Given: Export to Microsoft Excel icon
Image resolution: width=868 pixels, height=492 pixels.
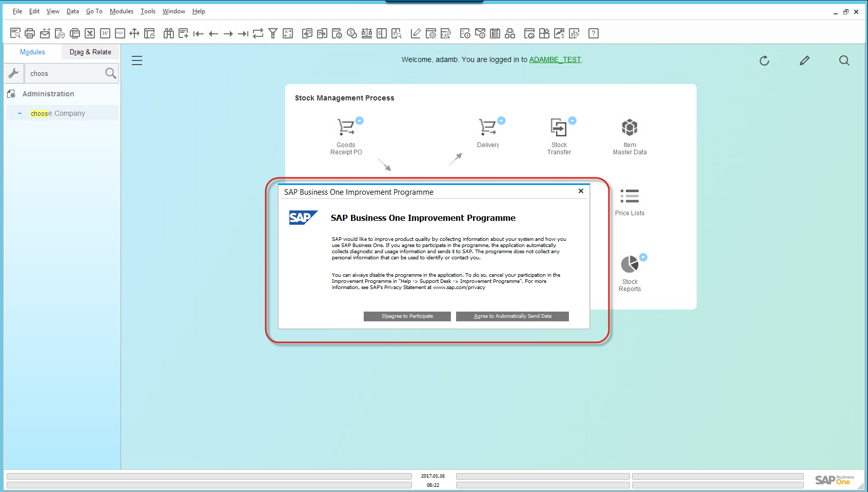Looking at the screenshot, I should 90,33.
